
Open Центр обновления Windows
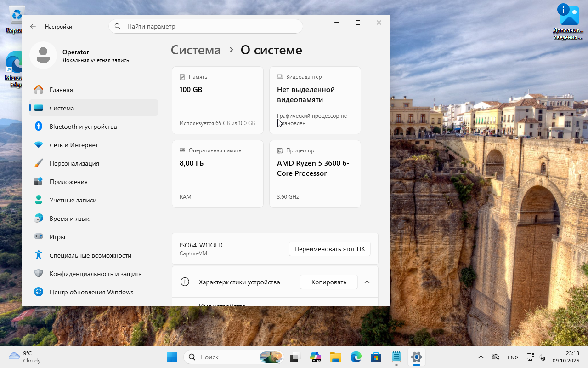tap(94, 292)
